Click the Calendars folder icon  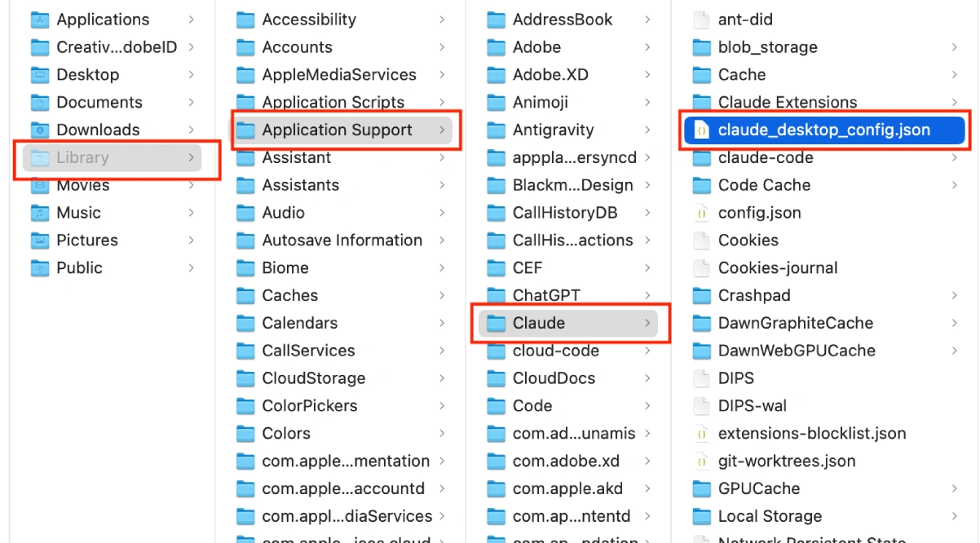click(x=245, y=323)
